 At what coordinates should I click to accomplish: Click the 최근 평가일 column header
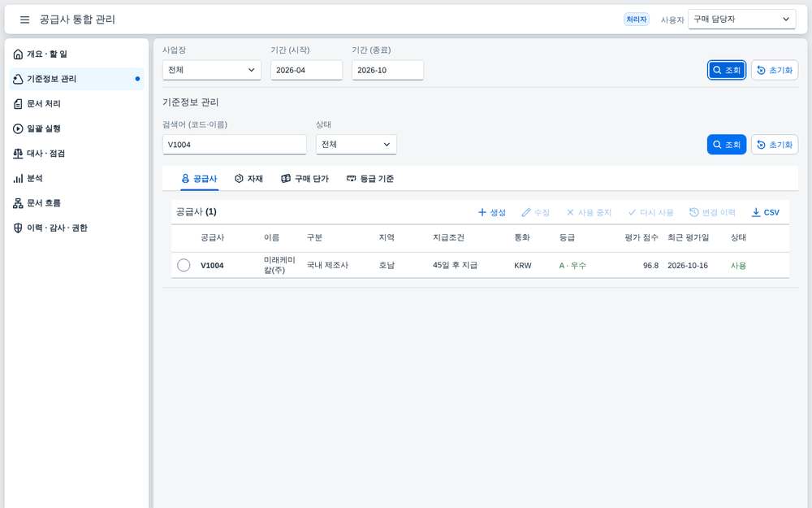pyautogui.click(x=689, y=237)
